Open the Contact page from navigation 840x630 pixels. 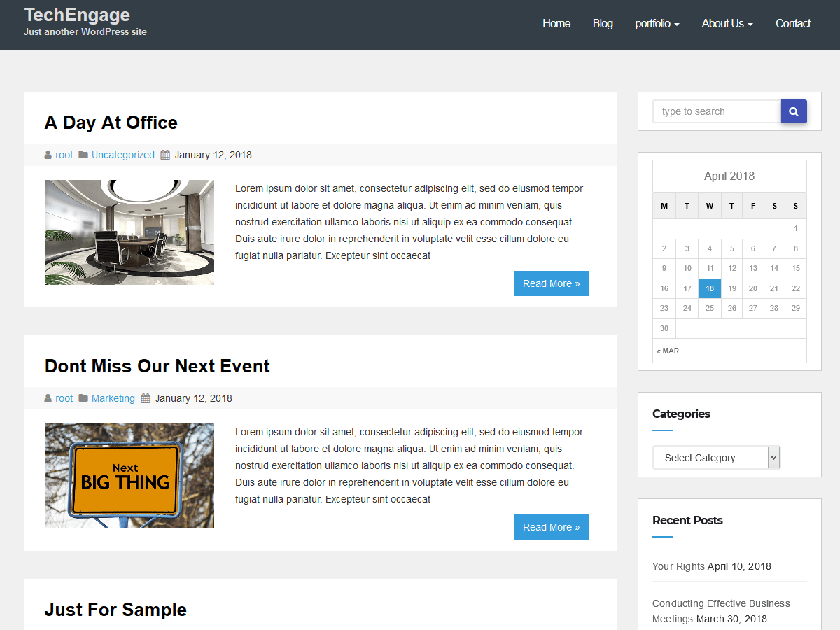792,24
